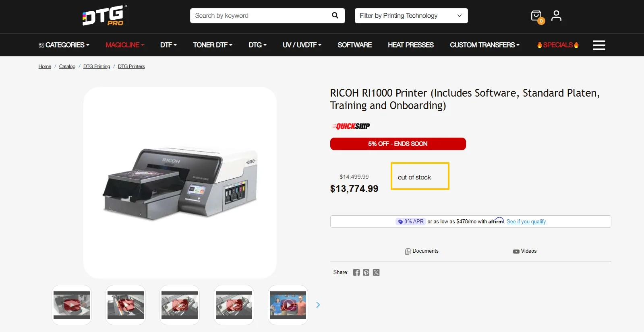The width and height of the screenshot is (644, 332).
Task: Open the SOFTWARE menu item
Action: pyautogui.click(x=355, y=45)
